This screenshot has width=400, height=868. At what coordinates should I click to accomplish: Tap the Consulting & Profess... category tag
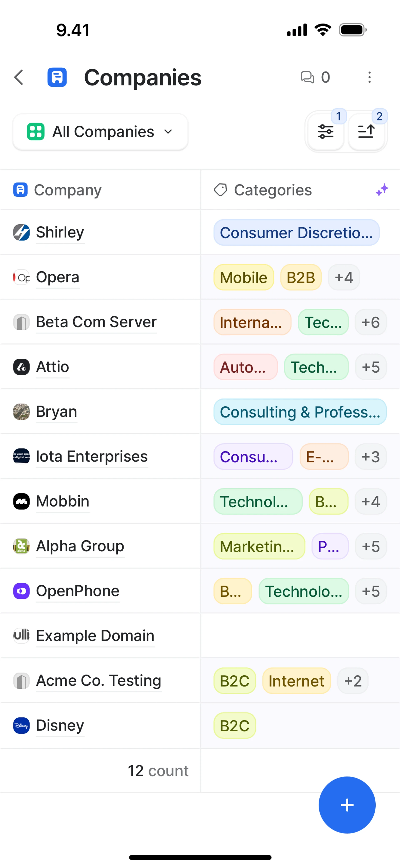(x=300, y=412)
